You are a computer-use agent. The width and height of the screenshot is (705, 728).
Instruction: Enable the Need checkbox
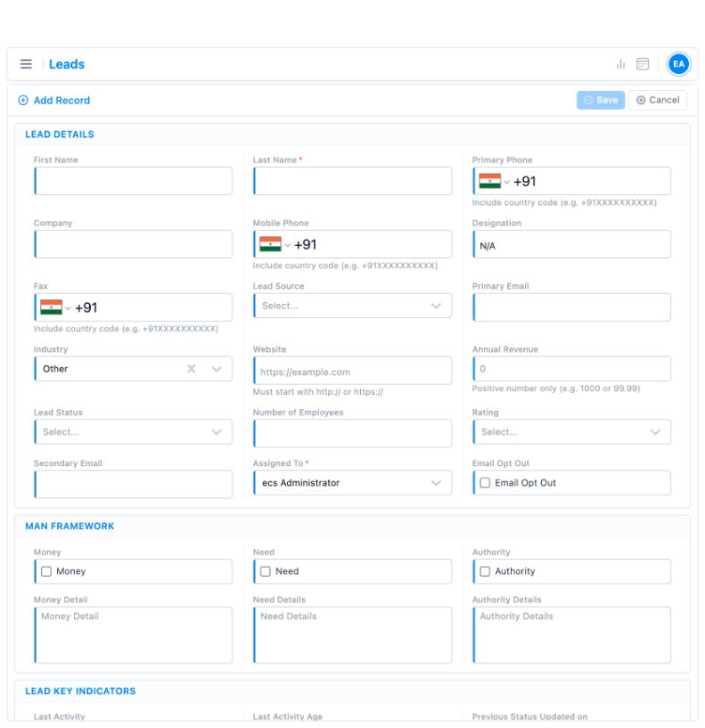tap(266, 571)
